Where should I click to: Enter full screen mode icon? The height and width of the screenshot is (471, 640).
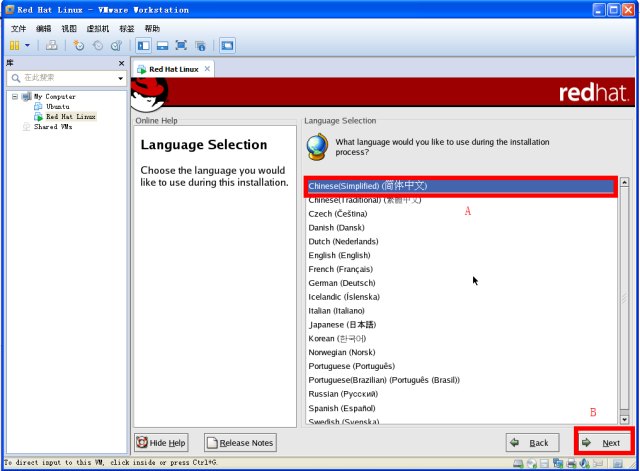181,45
